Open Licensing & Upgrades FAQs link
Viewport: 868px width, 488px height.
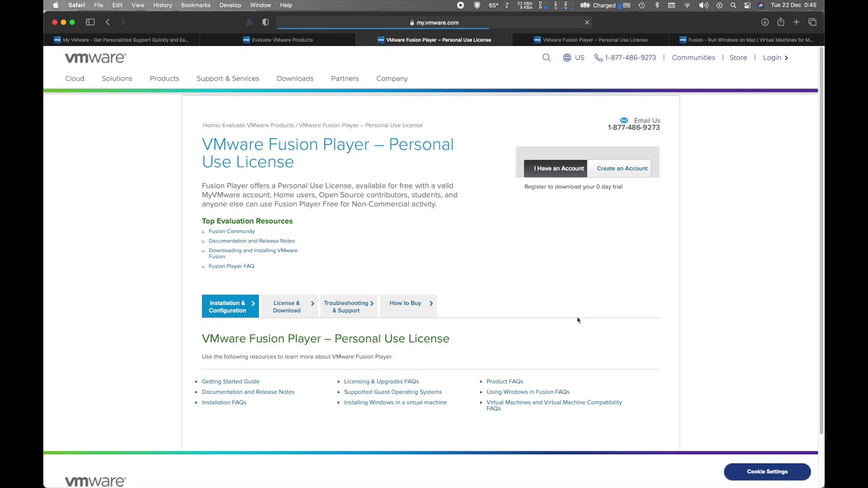point(381,382)
